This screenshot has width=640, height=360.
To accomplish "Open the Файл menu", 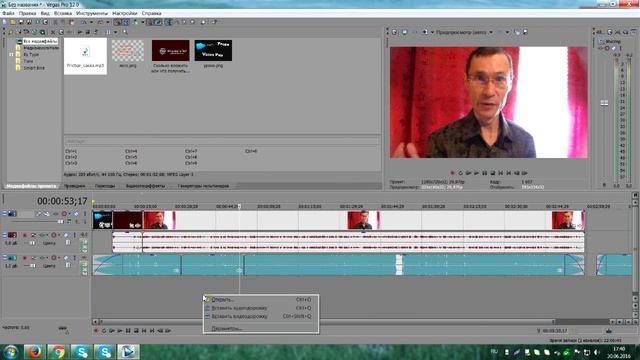I will [8, 13].
